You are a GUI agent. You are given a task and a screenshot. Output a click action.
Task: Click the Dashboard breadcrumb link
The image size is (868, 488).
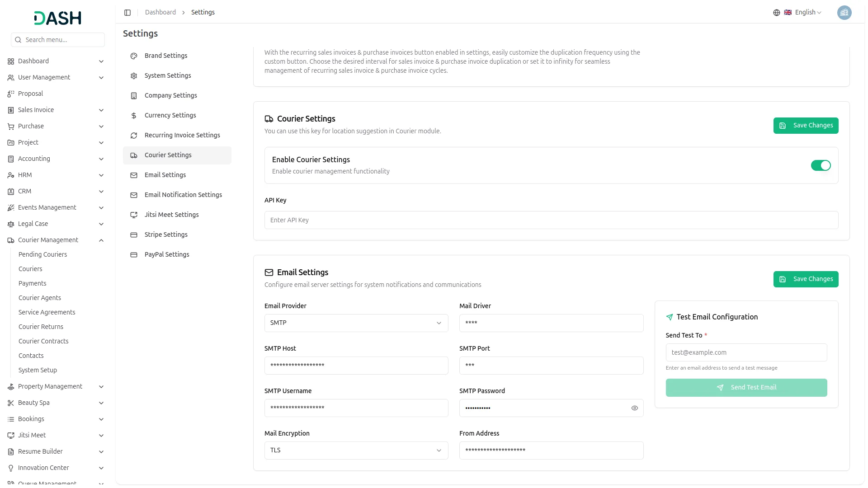pyautogui.click(x=160, y=13)
